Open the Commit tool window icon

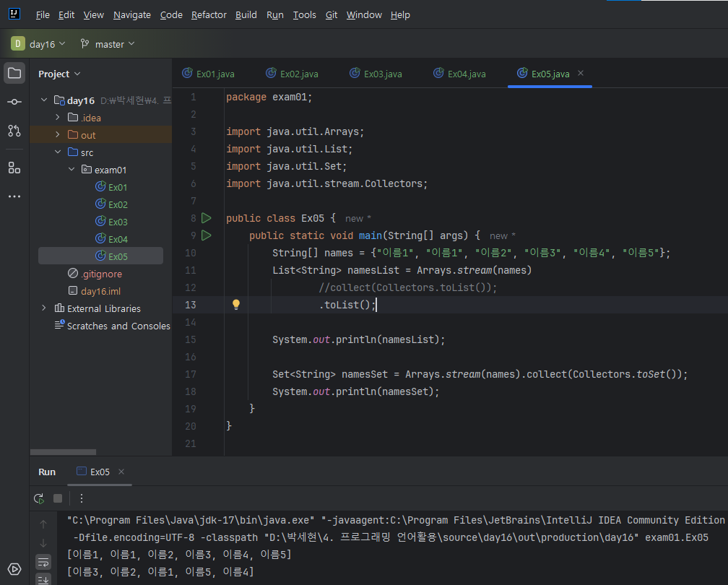pos(14,102)
